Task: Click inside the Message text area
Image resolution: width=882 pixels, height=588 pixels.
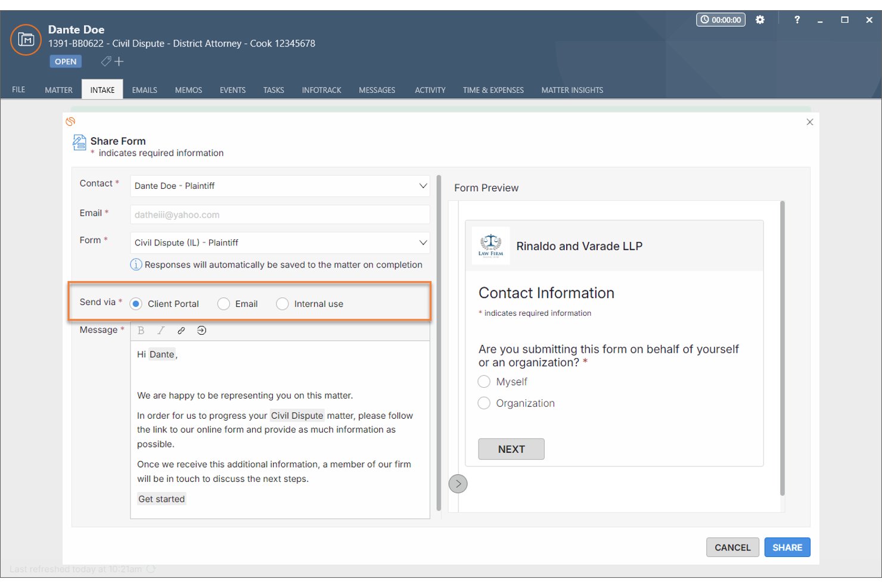Action: coord(280,429)
